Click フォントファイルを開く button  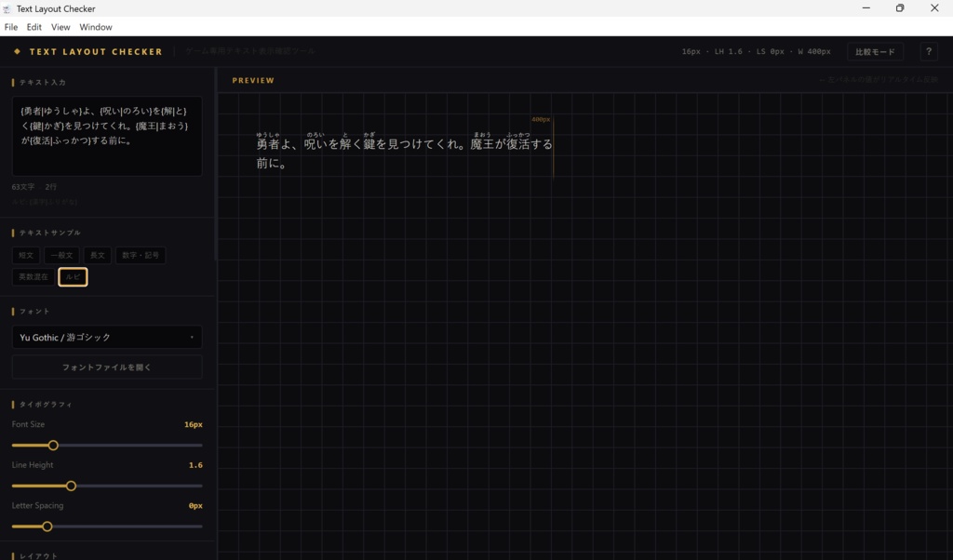click(107, 367)
